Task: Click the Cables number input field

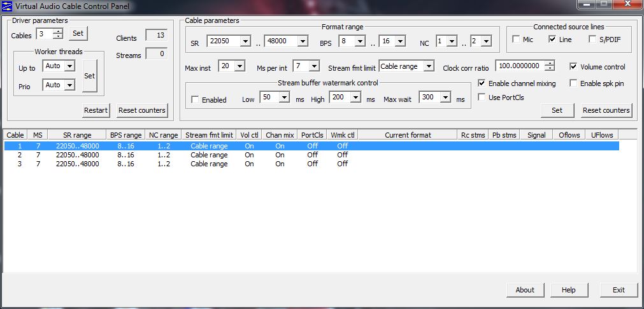Action: pyautogui.click(x=45, y=34)
